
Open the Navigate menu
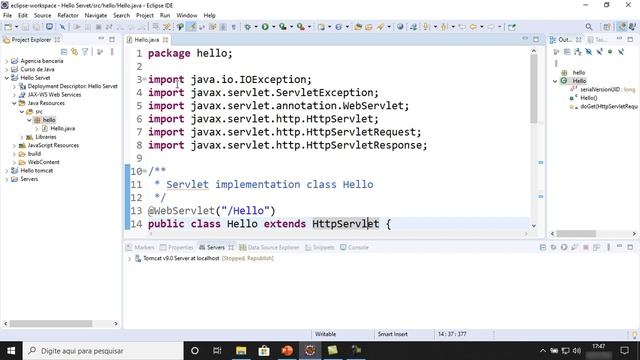tap(96, 16)
